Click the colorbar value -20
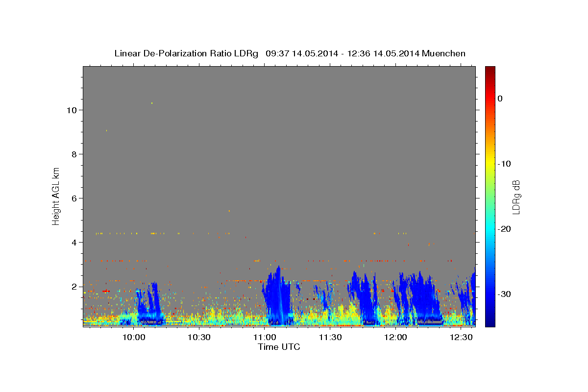Screen dimensions: 588x392 click(504, 229)
